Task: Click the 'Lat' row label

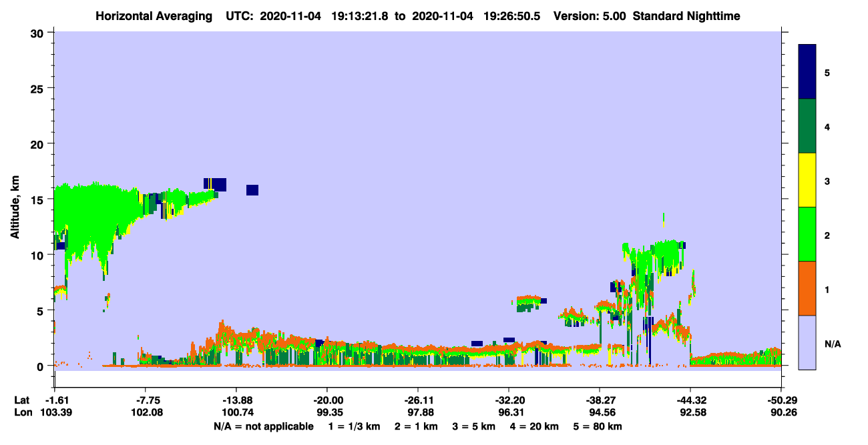Action: pyautogui.click(x=22, y=400)
